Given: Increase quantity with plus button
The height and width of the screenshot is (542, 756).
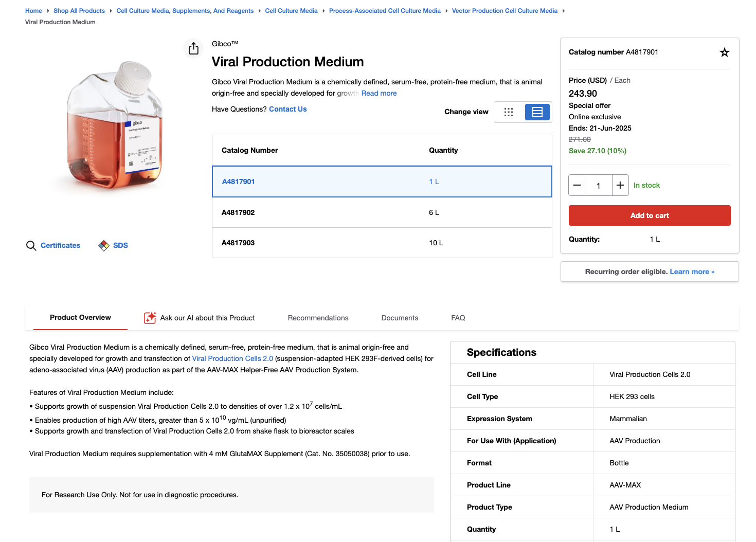Looking at the screenshot, I should [620, 185].
